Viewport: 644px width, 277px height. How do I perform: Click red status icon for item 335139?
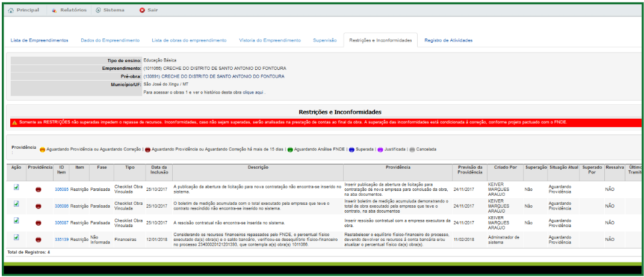38,239
